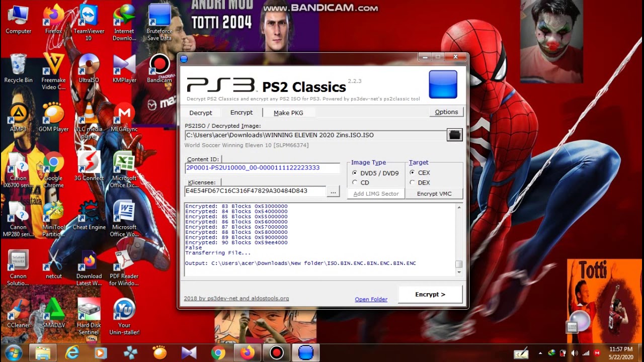644x362 pixels.
Task: Click the log output scrollbar down arrow
Action: pyautogui.click(x=458, y=272)
